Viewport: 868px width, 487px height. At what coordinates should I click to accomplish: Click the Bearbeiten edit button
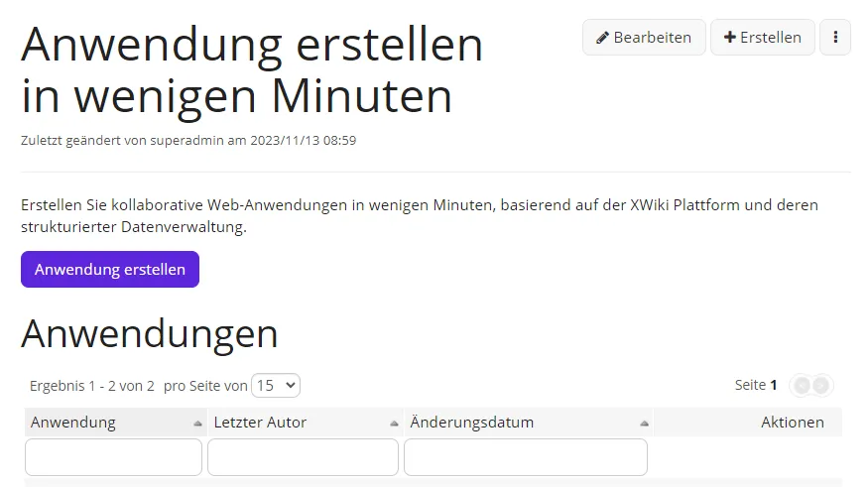click(644, 37)
